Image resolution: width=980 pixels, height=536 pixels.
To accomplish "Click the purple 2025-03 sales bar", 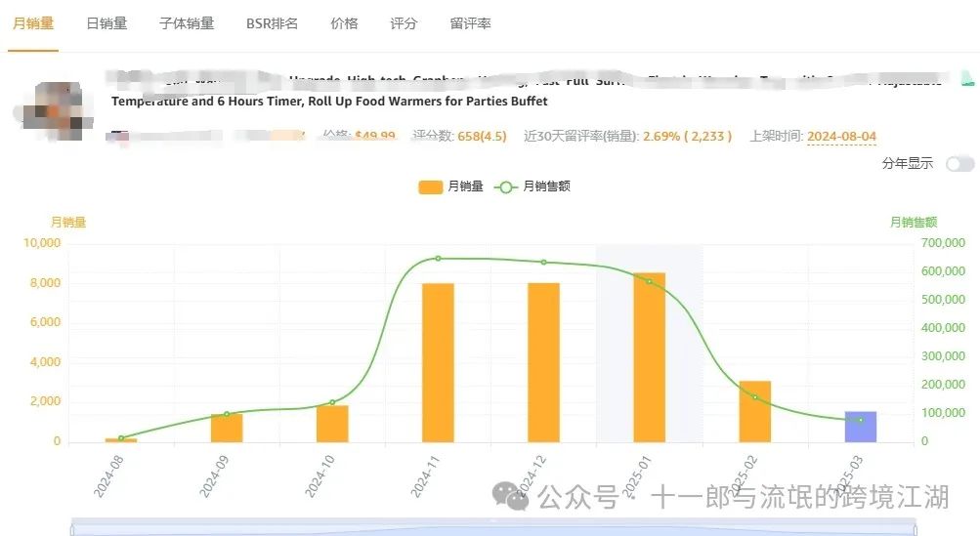I will [x=861, y=428].
